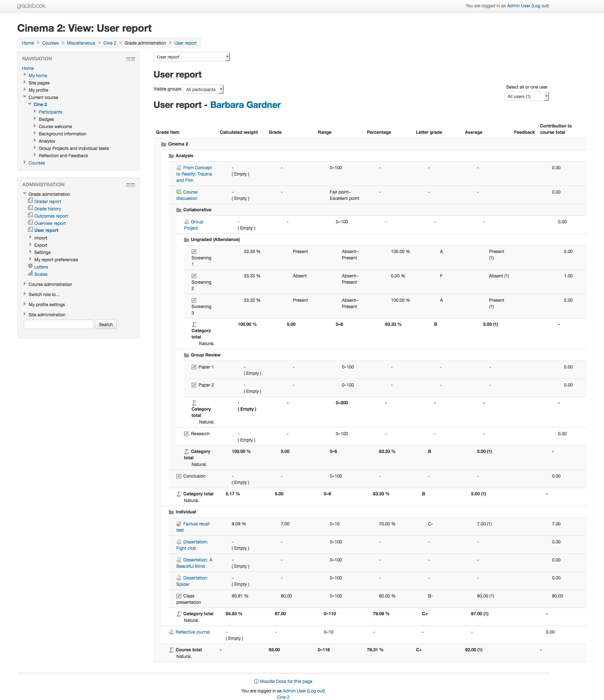Viewport: 604px width, 700px height.
Task: Click the My home navigation link
Action: point(38,76)
